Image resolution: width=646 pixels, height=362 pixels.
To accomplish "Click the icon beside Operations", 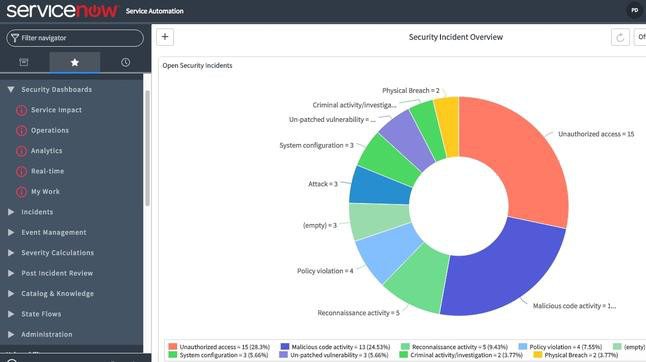I will [x=21, y=131].
